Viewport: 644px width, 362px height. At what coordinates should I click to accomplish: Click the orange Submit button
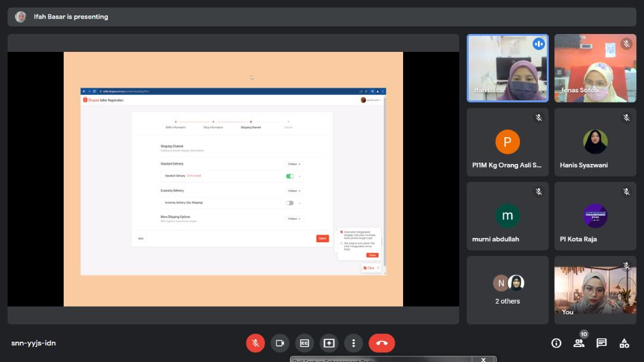[322, 239]
